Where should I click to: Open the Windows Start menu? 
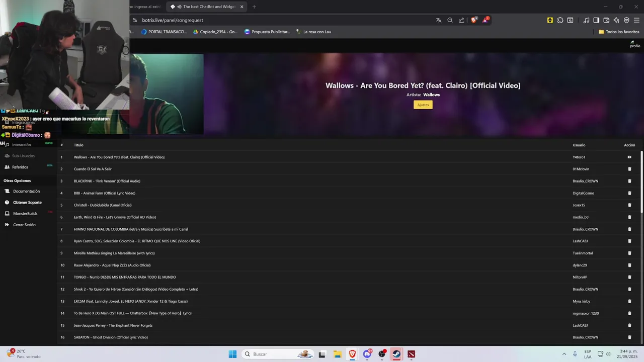click(232, 354)
